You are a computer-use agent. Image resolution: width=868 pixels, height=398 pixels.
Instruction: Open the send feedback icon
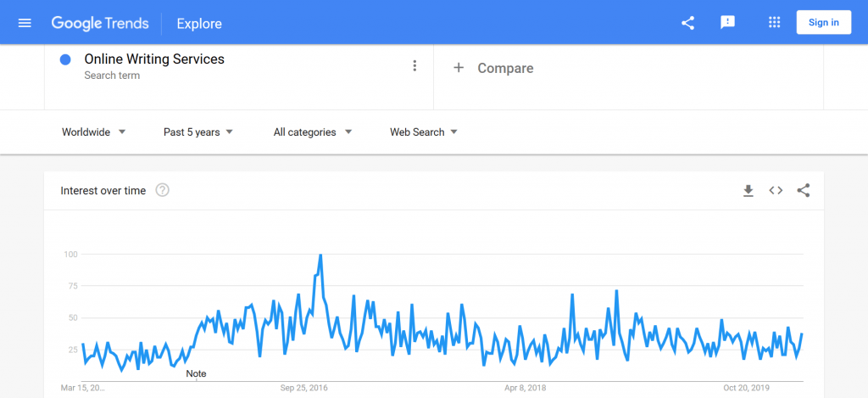[x=727, y=23]
